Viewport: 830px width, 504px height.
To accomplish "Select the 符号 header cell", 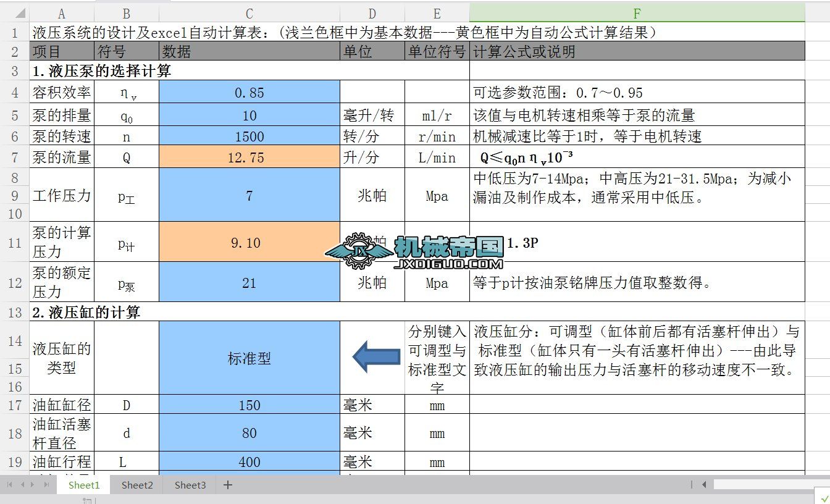I will tap(127, 51).
